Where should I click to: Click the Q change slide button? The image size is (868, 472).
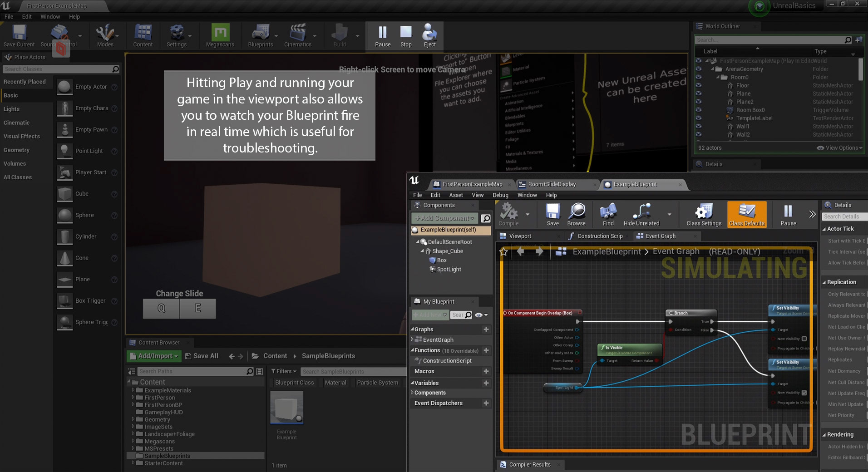(x=161, y=308)
